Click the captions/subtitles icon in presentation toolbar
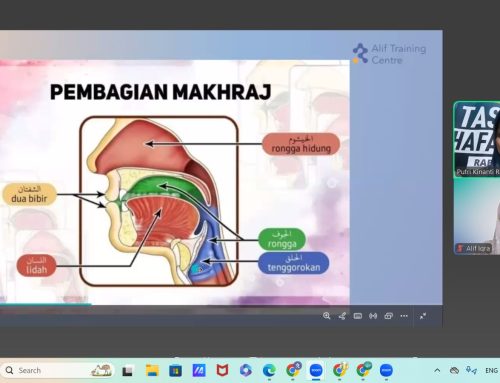 click(x=358, y=316)
